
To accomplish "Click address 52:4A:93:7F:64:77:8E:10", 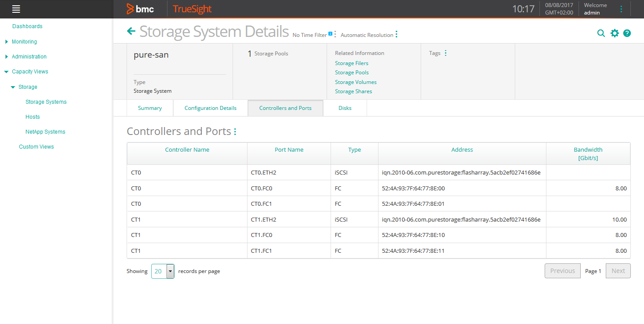I will pos(413,235).
